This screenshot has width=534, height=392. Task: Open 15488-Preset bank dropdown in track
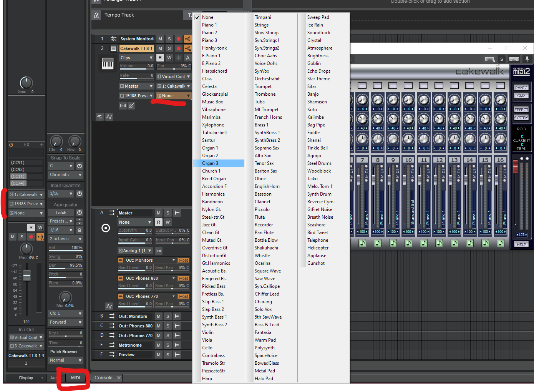pos(136,96)
